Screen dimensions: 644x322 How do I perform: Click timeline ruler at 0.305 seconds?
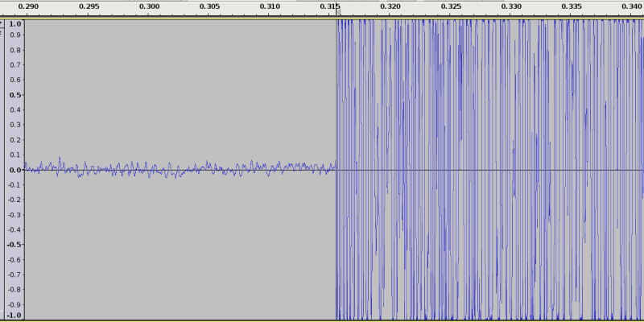(x=209, y=6)
